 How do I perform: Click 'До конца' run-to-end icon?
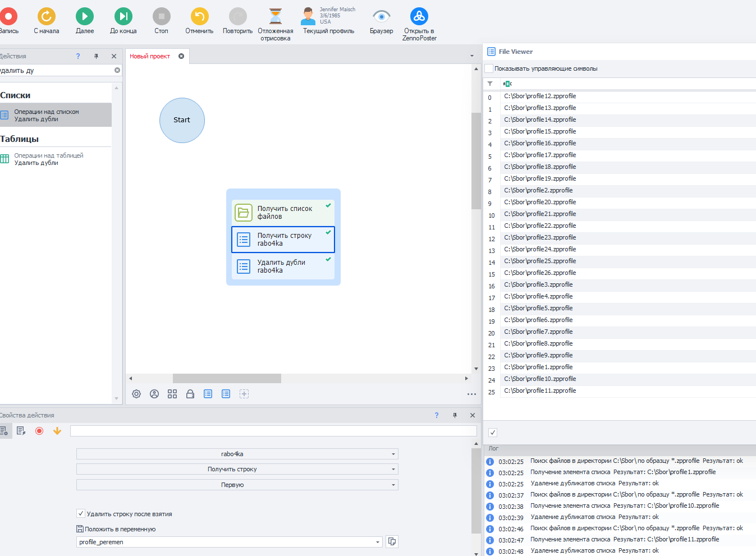pyautogui.click(x=123, y=17)
